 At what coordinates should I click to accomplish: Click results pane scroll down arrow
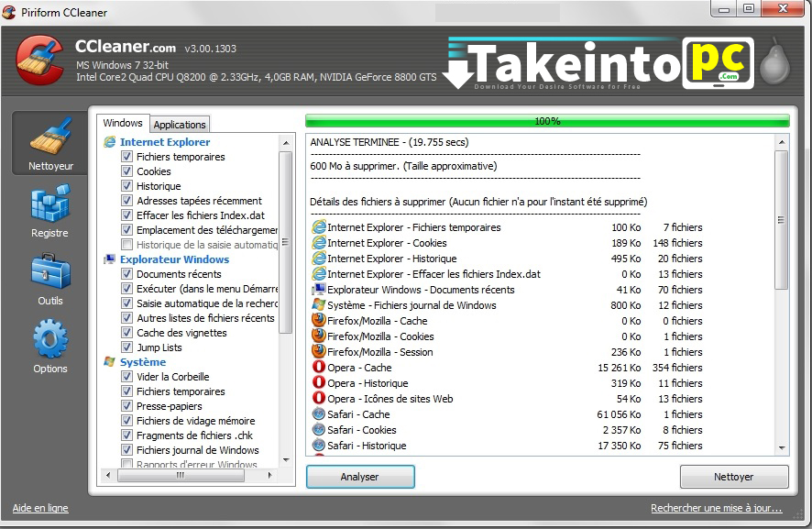pos(782,447)
